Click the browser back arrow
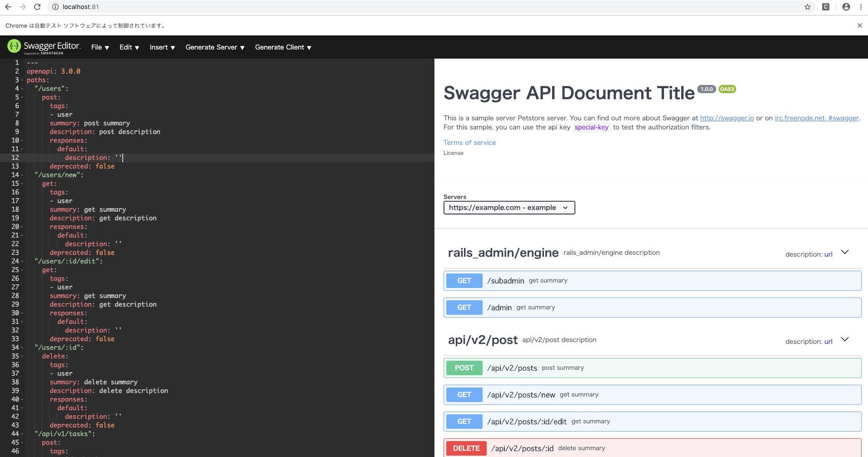Viewport: 868px width, 457px height. tap(8, 7)
